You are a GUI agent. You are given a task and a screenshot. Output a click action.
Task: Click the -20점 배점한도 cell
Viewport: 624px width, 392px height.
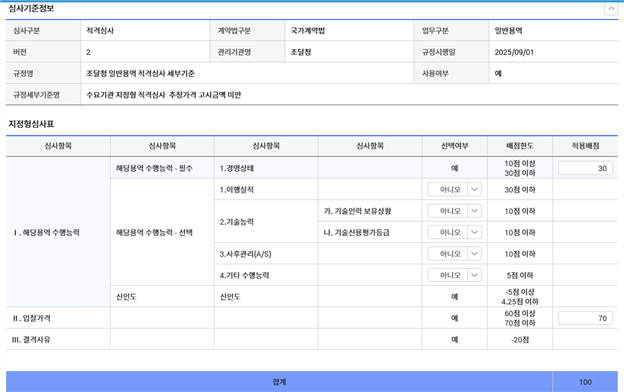pos(520,339)
